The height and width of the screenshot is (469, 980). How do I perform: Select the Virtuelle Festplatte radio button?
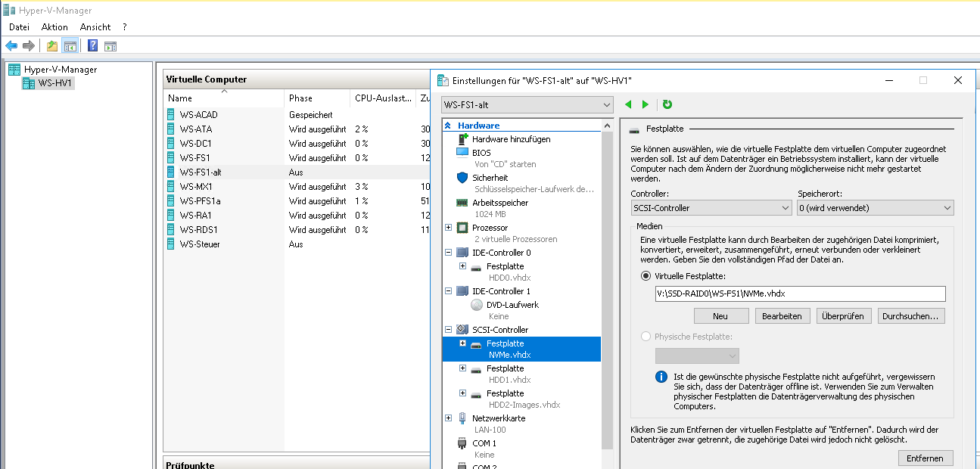click(x=646, y=276)
